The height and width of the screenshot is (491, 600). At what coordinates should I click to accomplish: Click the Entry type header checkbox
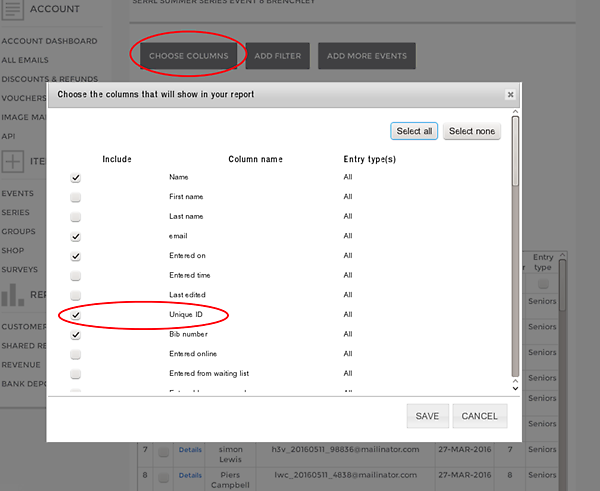543,284
